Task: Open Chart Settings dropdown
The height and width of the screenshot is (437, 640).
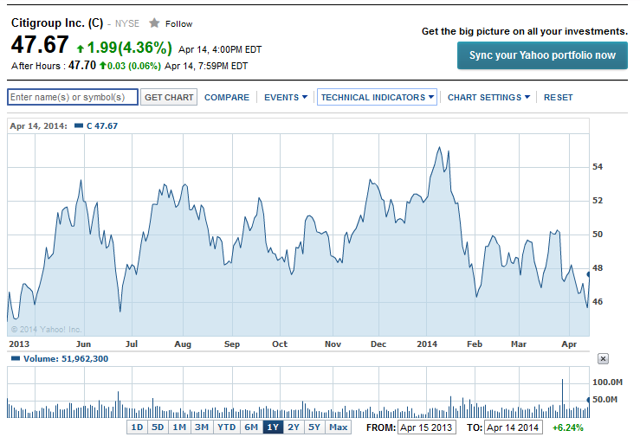Action: pyautogui.click(x=489, y=97)
